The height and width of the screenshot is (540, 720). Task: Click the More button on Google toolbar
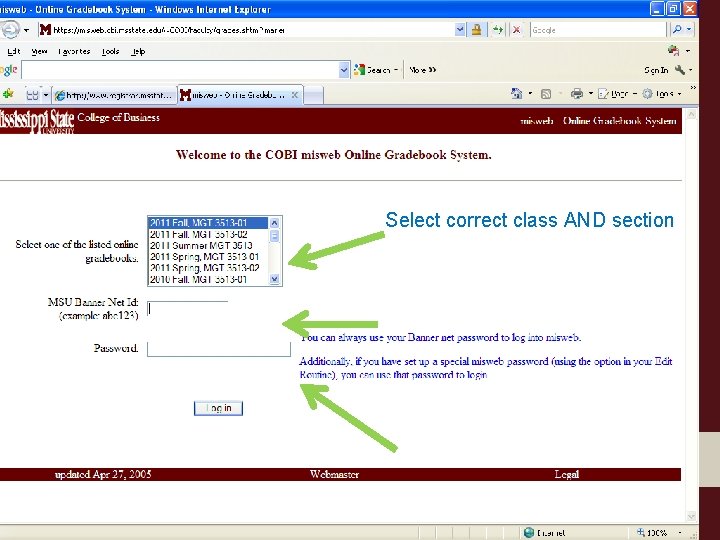click(422, 70)
